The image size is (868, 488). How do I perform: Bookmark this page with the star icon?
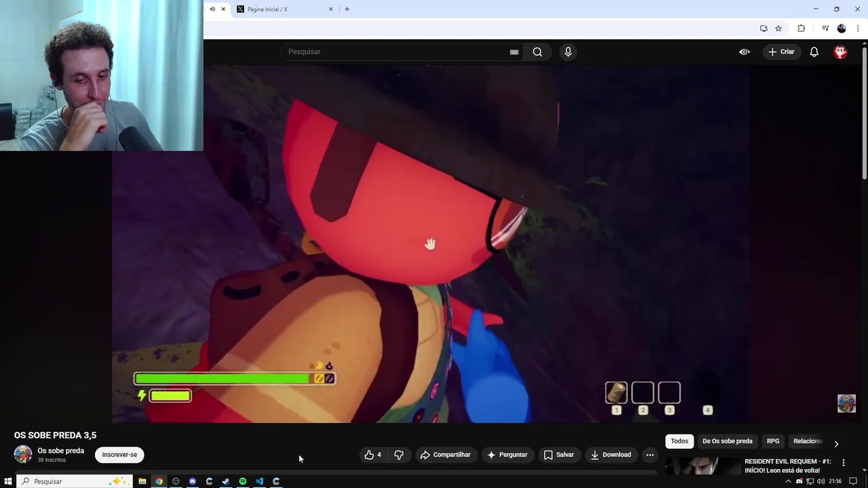[778, 28]
